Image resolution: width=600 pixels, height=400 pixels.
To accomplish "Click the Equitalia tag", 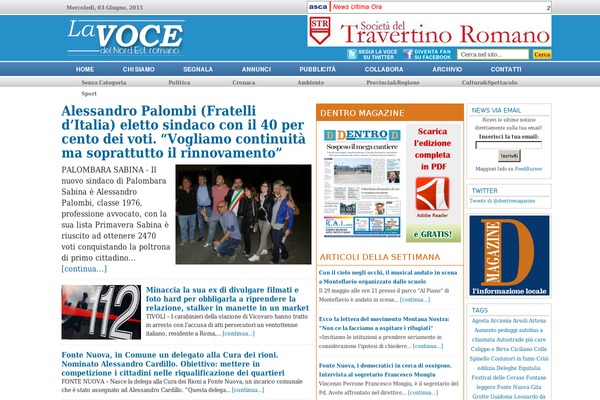I will click(528, 368).
